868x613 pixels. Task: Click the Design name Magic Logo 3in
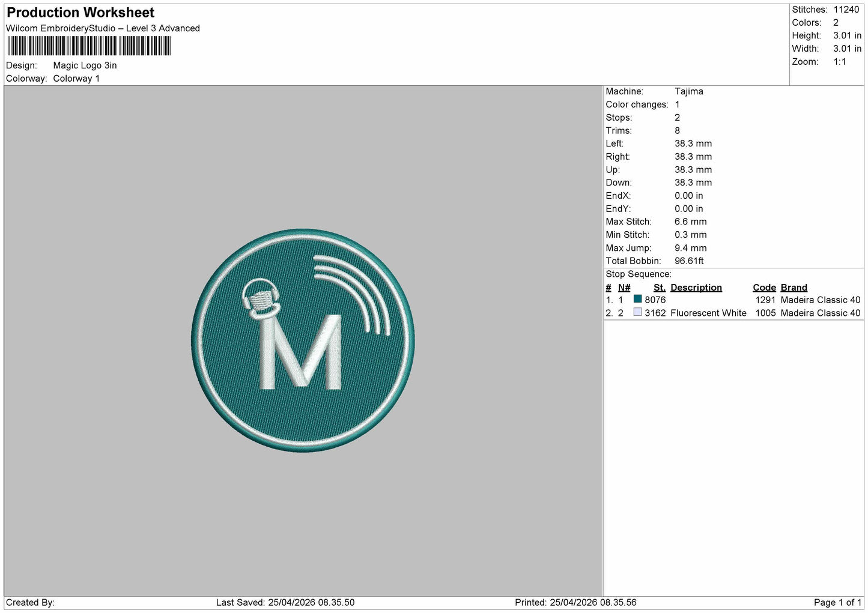tap(85, 65)
